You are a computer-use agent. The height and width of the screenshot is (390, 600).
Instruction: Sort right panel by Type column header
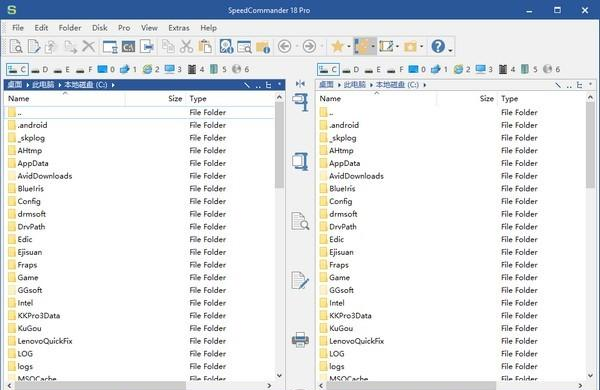[x=541, y=99]
